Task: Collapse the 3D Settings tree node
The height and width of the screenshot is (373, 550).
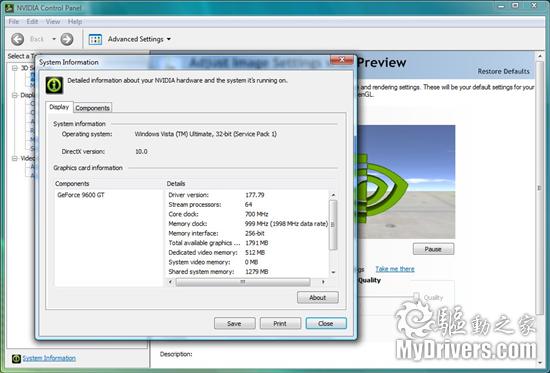Action: [15, 68]
